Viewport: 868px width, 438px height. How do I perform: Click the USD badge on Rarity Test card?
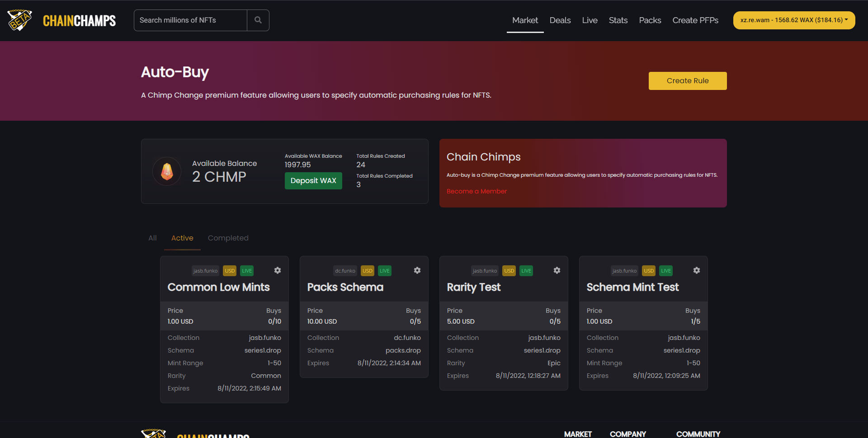click(x=509, y=271)
